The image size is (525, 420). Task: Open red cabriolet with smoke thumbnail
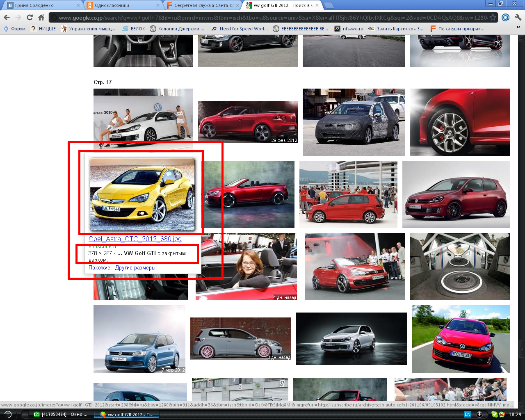[355, 267]
